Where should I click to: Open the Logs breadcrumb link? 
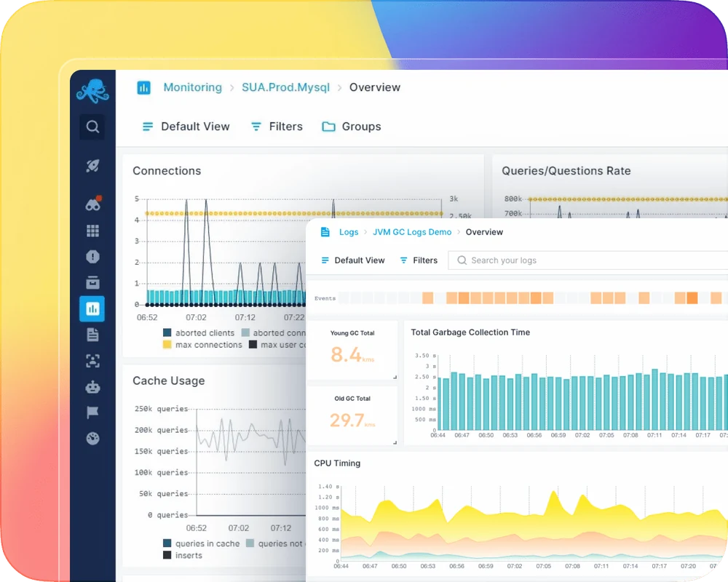[349, 232]
